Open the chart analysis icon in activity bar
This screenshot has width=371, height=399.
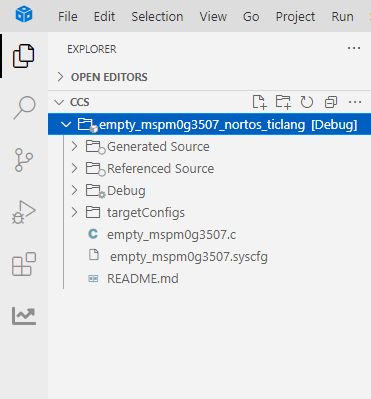[24, 316]
